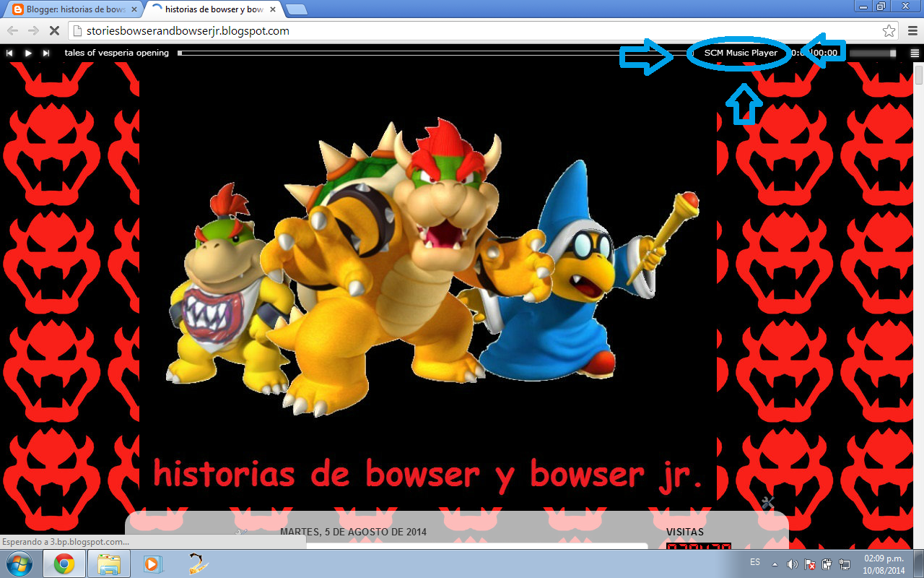This screenshot has height=578, width=924.
Task: Open the Safely Remove Hardware menu
Action: [x=828, y=565]
